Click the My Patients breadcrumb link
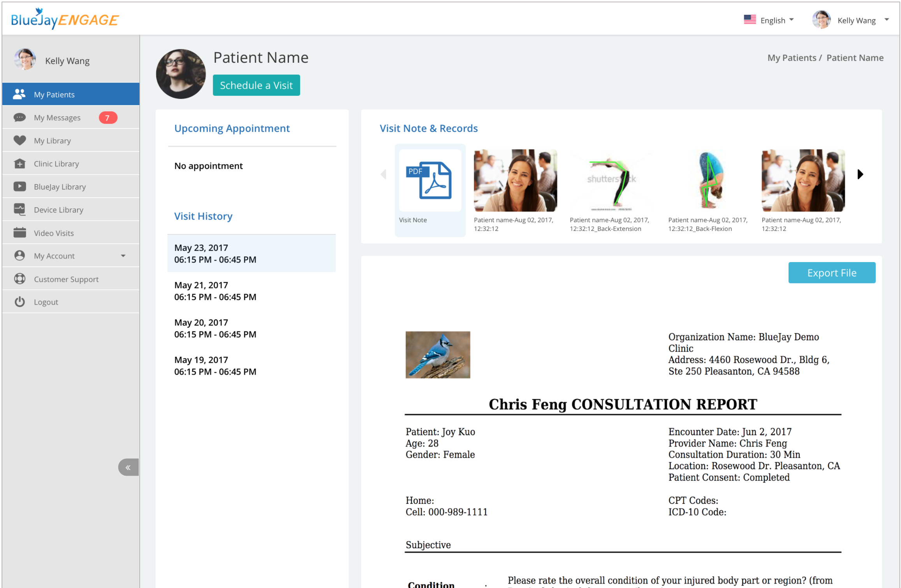 point(791,58)
